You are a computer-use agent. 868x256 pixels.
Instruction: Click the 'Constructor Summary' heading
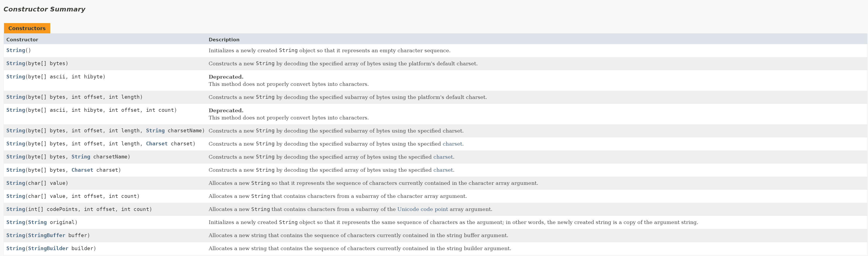point(44,9)
